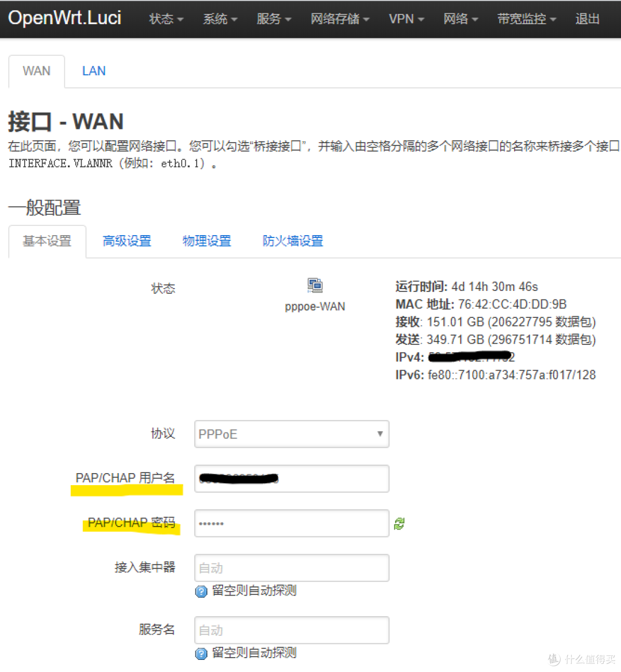Select the WAN interface tab
This screenshot has height=672, width=621.
(x=36, y=71)
